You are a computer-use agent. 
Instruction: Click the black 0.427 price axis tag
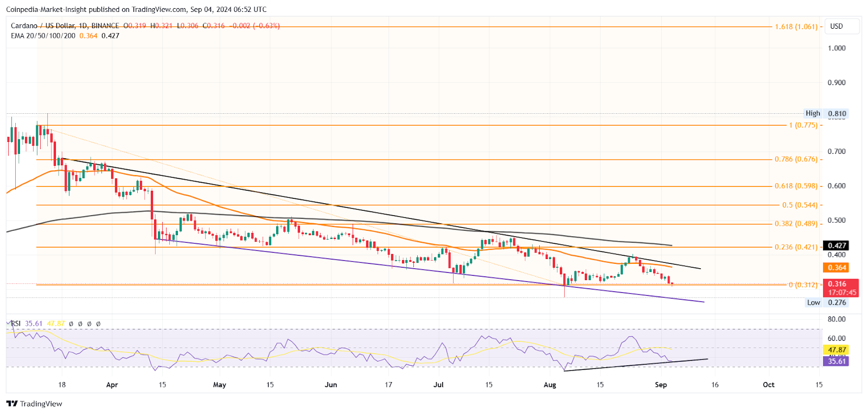click(837, 246)
